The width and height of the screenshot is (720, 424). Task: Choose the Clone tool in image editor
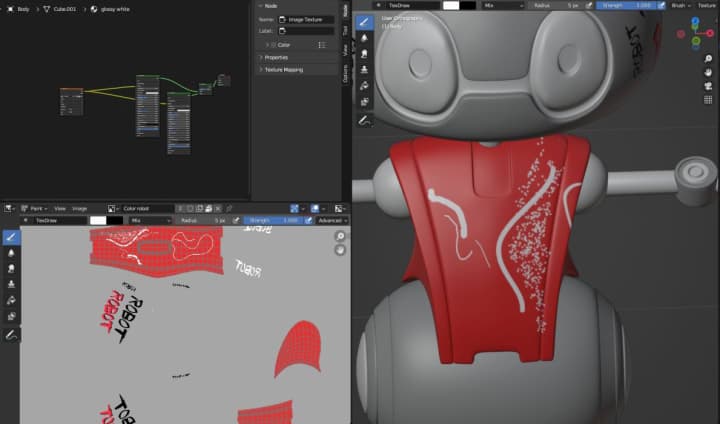pos(11,285)
